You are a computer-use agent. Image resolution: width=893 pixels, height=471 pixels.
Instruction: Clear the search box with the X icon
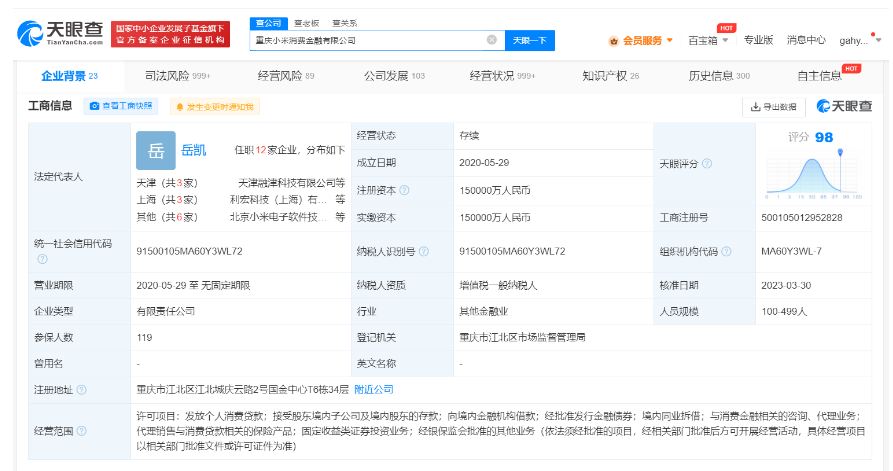491,40
